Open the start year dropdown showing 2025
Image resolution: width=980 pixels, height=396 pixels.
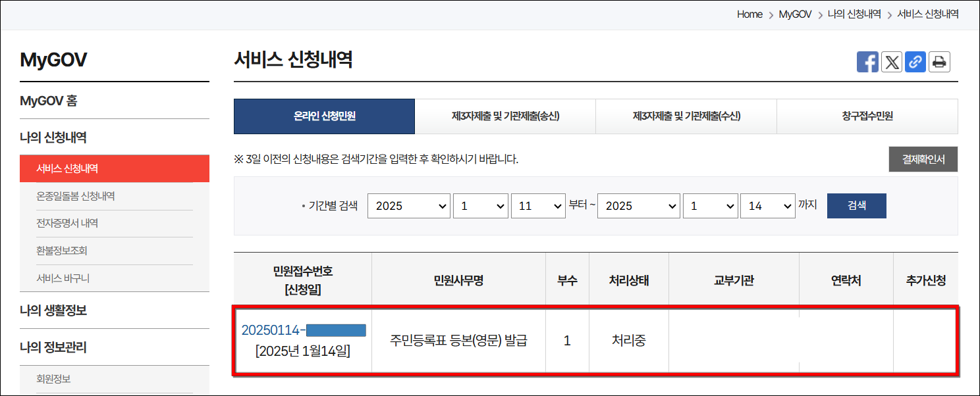coord(408,205)
